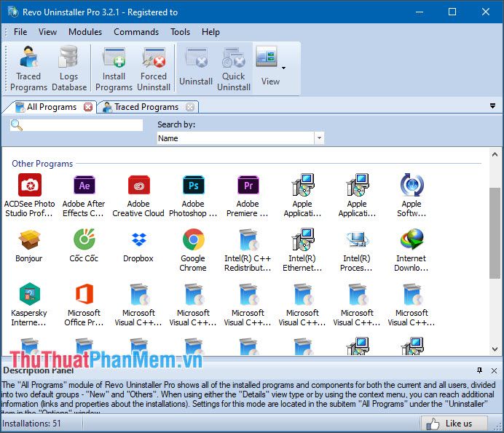
Task: Launch Forced Uninstall from toolbar
Action: coord(154,68)
